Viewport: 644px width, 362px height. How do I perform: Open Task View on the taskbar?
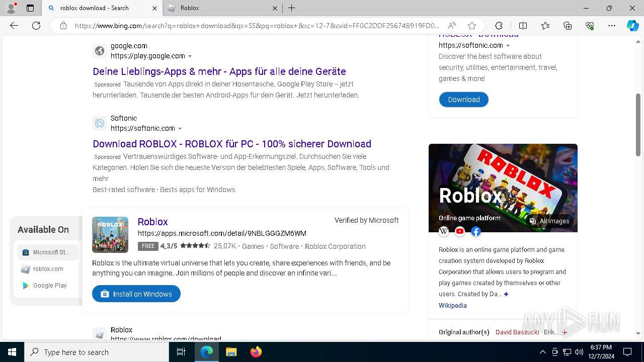click(x=182, y=352)
